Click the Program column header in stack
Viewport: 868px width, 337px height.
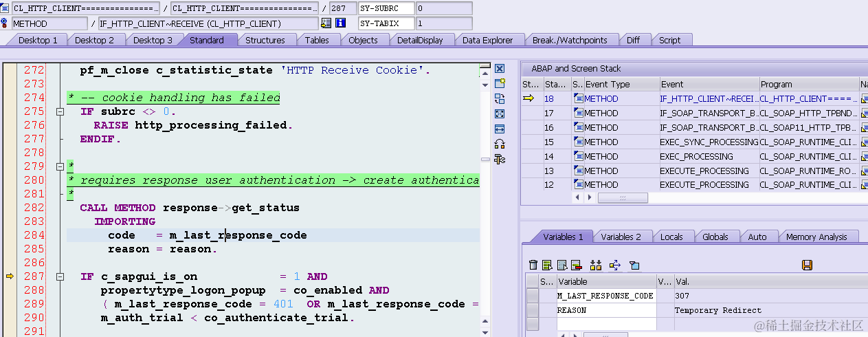pos(809,84)
